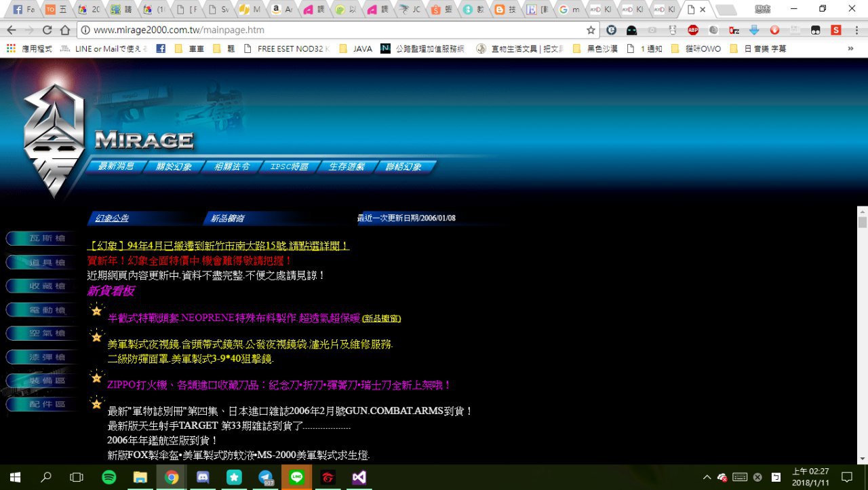Click the bookmark star in address bar
The height and width of the screenshot is (490, 868).
pos(591,30)
